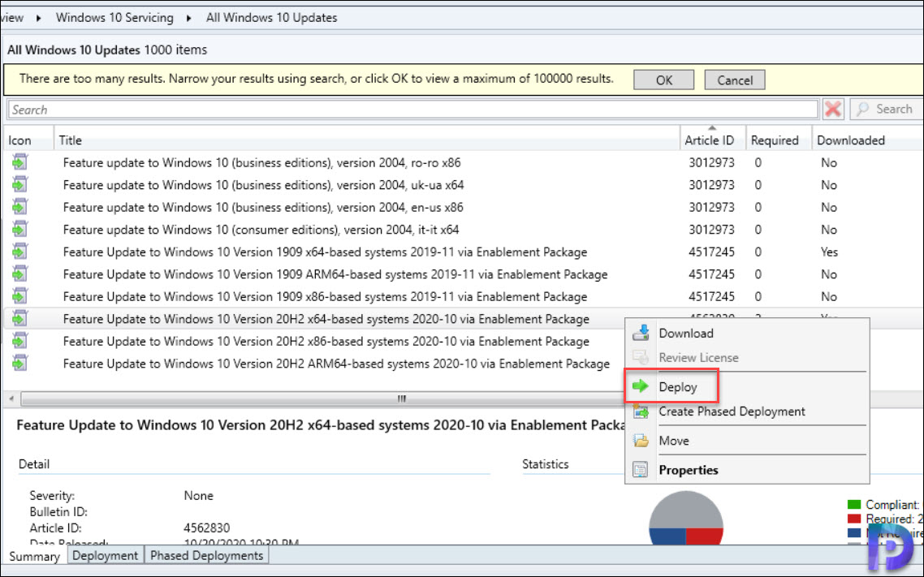The width and height of the screenshot is (924, 577).
Task: Sort by the Icon column header
Action: 28,140
